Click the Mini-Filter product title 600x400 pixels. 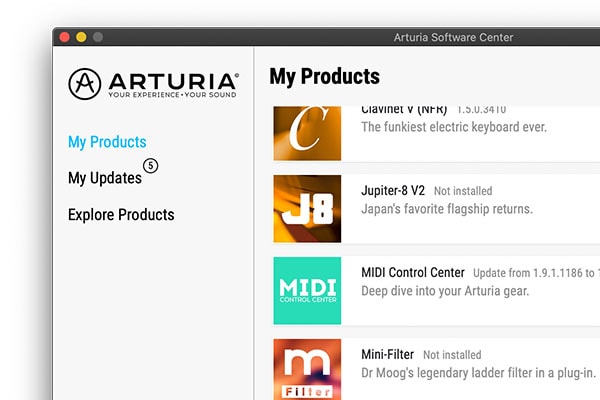click(x=388, y=354)
